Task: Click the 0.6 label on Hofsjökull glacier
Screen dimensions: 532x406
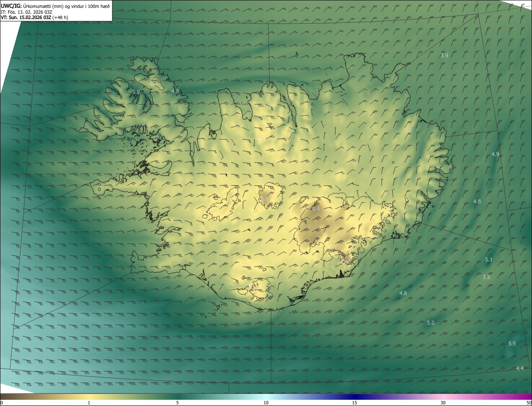Action: (x=264, y=199)
